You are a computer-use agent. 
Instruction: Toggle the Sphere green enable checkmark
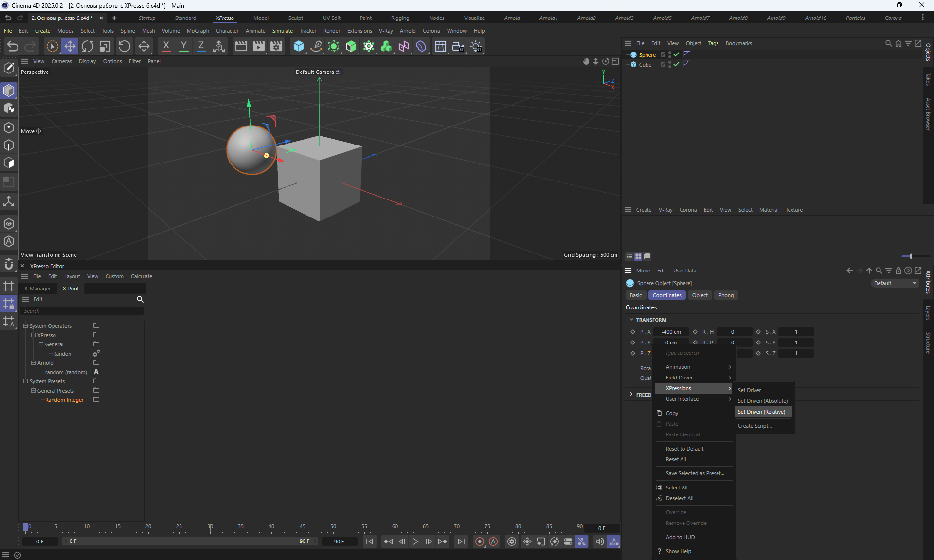point(676,55)
